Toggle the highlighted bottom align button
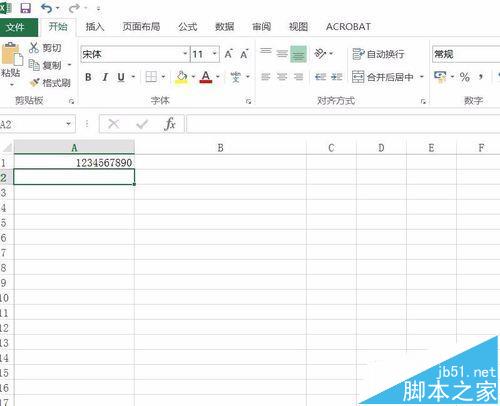 click(298, 54)
